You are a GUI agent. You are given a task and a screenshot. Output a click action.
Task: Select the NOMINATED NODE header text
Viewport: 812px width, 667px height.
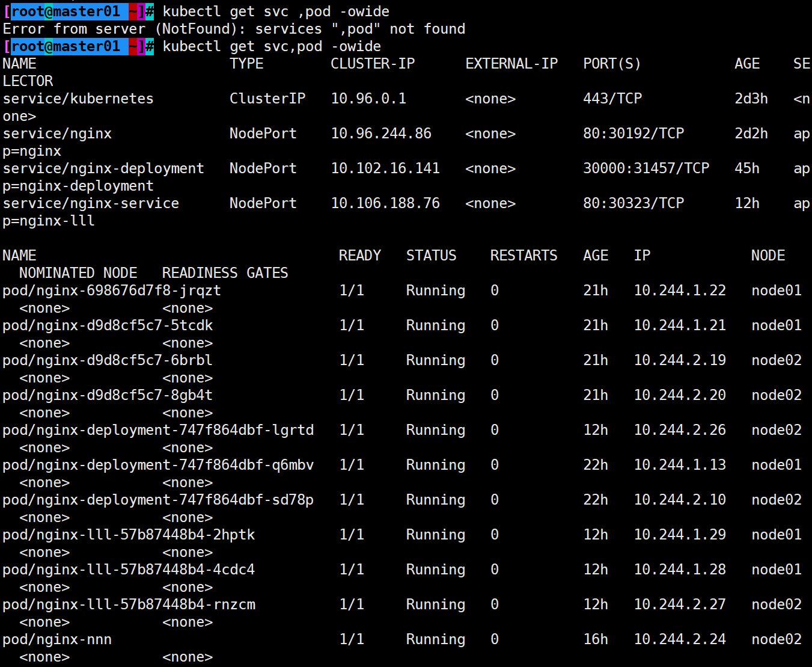78,273
